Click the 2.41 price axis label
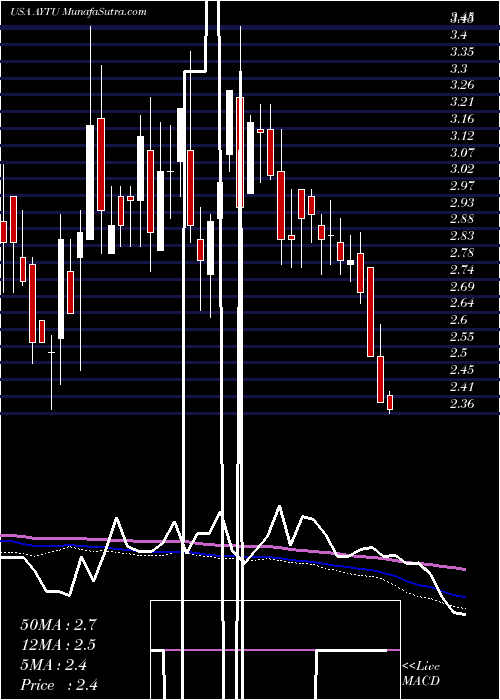500x700 pixels. click(x=462, y=387)
